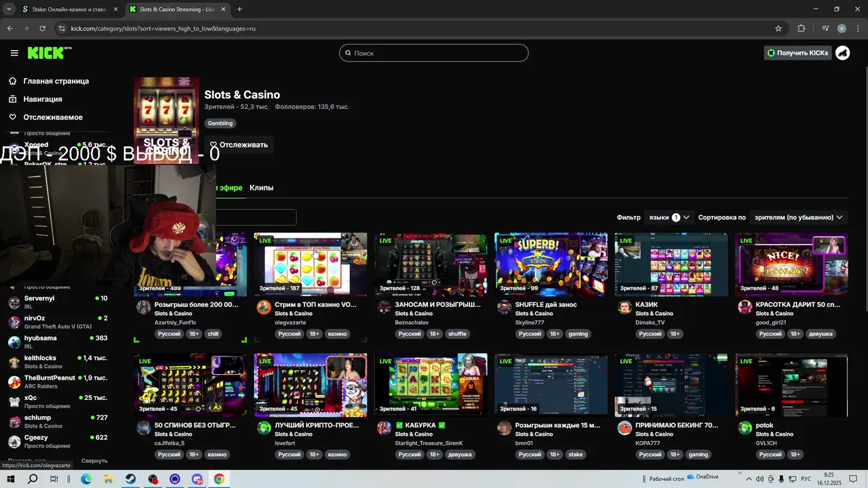Screen dimensions: 868x488
Task: Open stream title 'ПРИНИМАЮ БЕКИНГ 70...'
Action: click(x=677, y=425)
